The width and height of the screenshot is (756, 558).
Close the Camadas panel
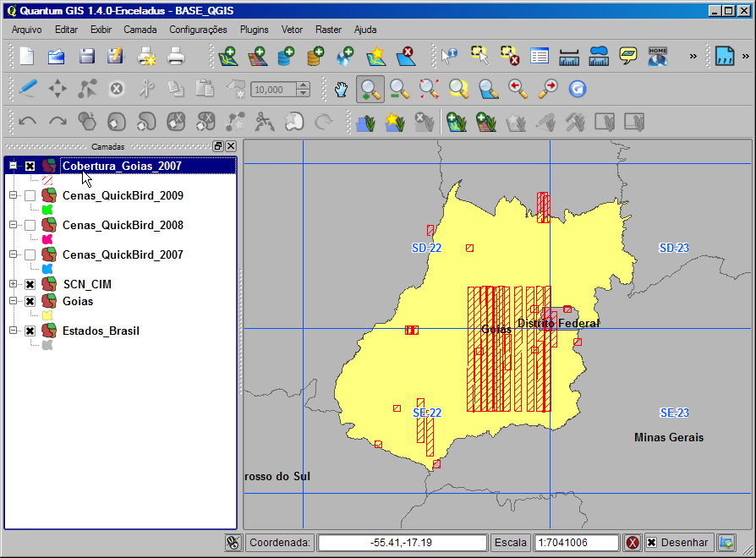click(231, 146)
